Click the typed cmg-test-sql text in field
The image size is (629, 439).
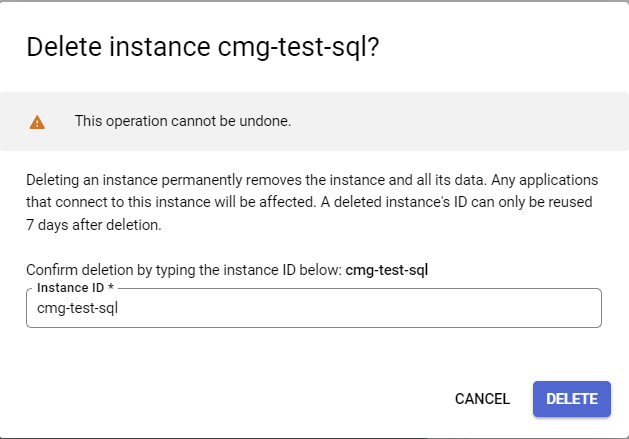click(78, 309)
